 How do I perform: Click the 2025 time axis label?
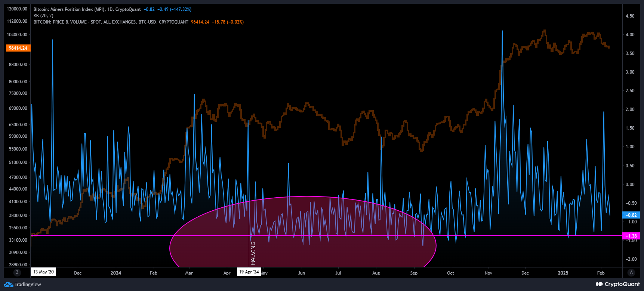pyautogui.click(x=563, y=273)
